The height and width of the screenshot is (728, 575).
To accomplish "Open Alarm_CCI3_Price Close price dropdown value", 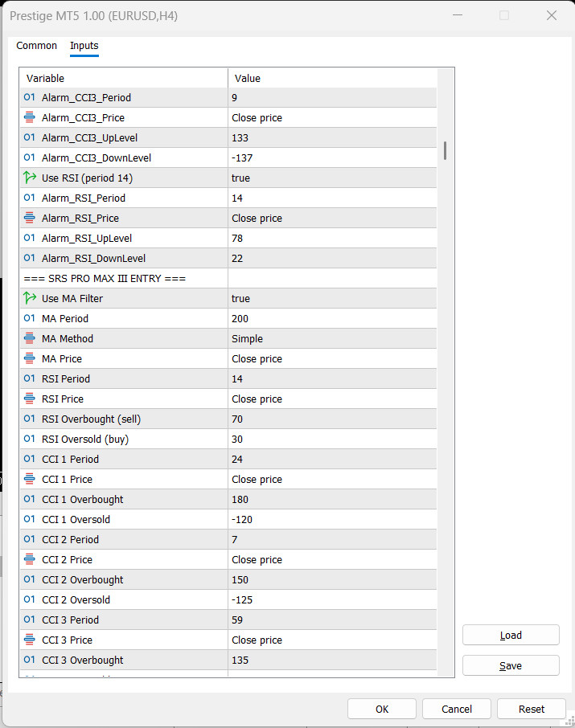I will [x=332, y=117].
